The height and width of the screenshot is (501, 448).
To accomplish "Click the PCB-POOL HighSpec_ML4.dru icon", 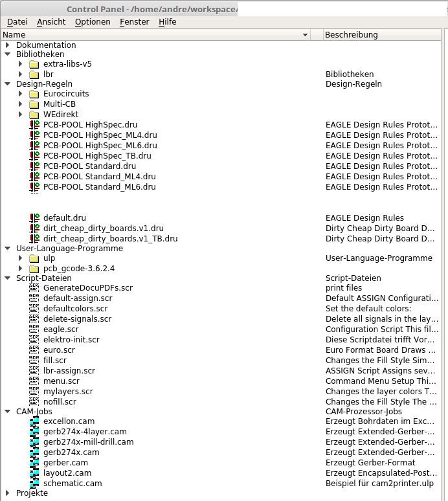I will (x=34, y=135).
